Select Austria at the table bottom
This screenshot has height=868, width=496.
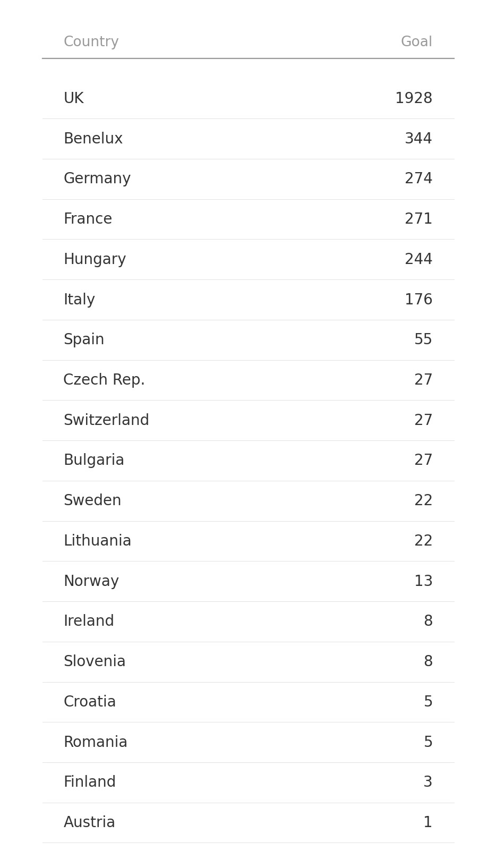coord(89,823)
